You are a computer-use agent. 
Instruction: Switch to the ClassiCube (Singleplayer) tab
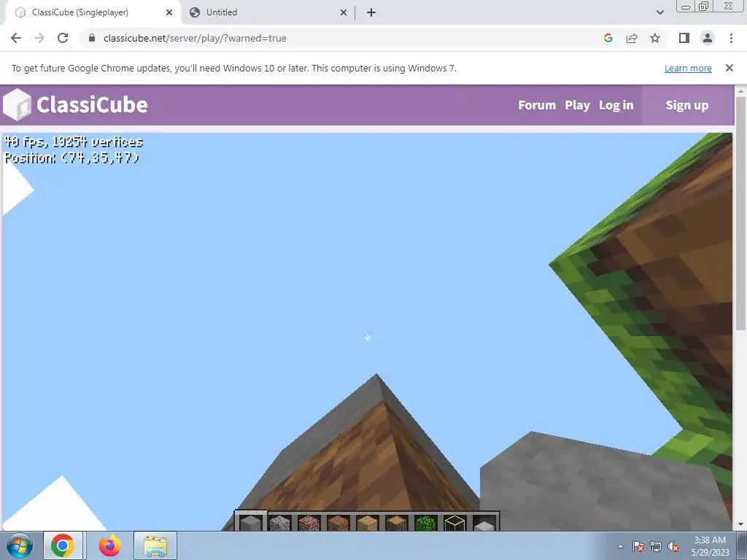tap(93, 12)
